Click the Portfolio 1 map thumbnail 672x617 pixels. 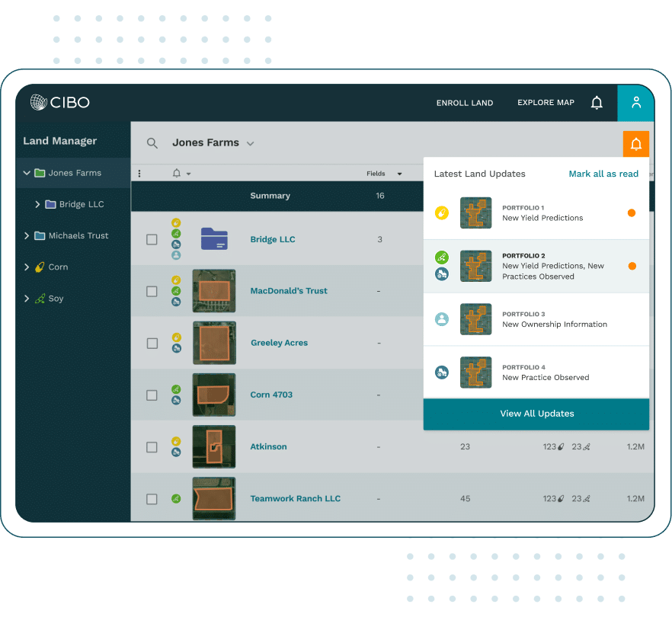pos(475,213)
